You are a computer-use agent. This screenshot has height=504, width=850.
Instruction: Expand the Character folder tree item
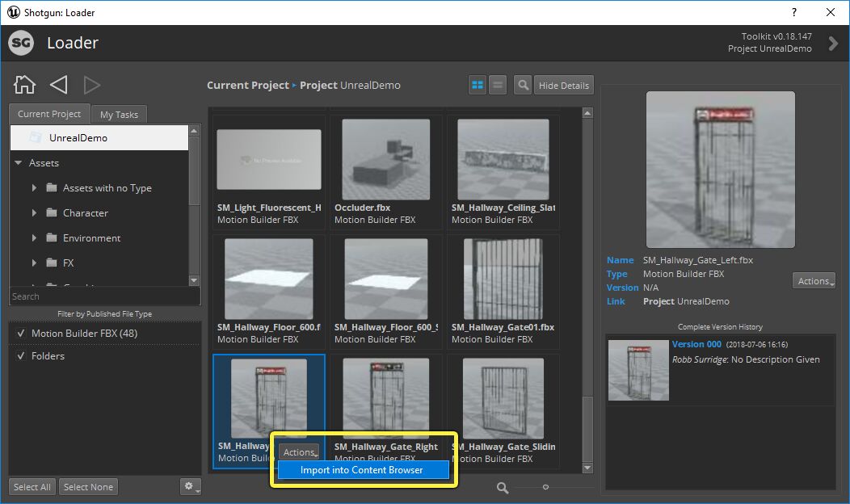point(34,213)
